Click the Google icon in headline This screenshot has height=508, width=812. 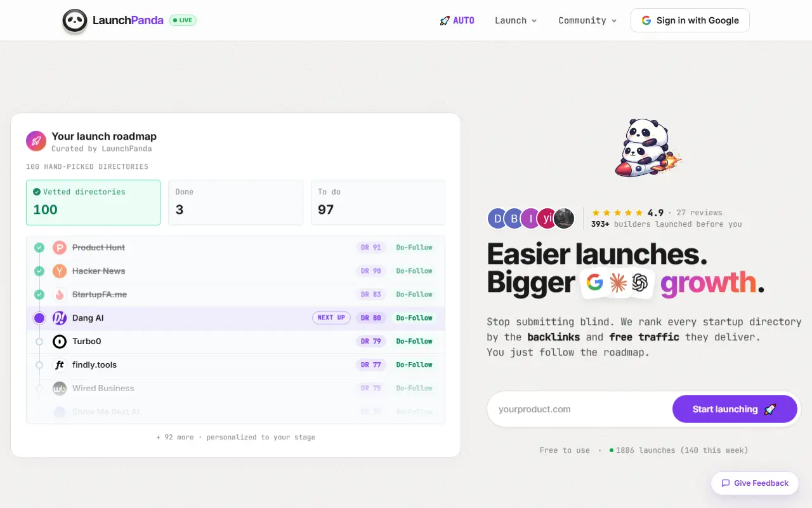click(x=594, y=283)
